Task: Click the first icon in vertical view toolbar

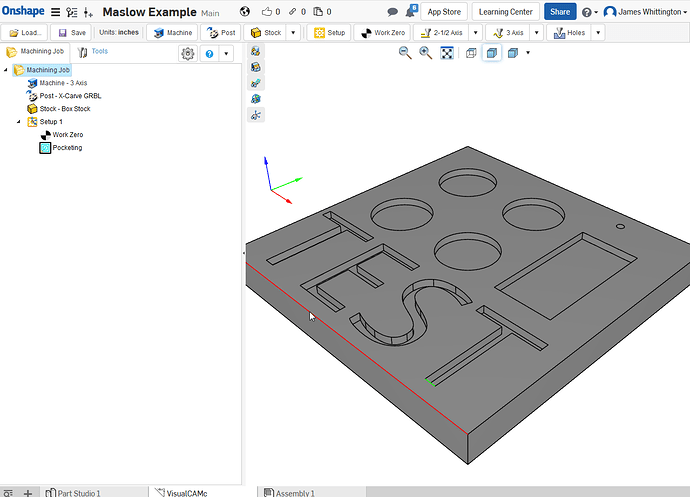Action: click(256, 52)
